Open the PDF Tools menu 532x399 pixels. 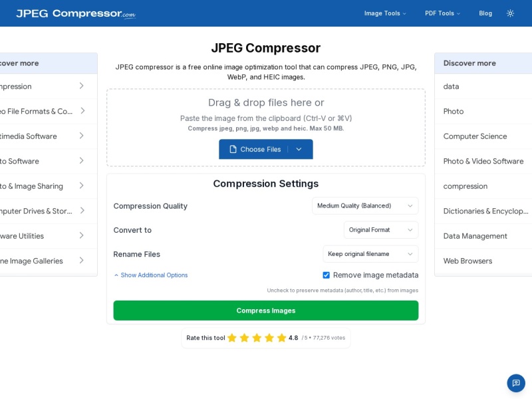(442, 13)
